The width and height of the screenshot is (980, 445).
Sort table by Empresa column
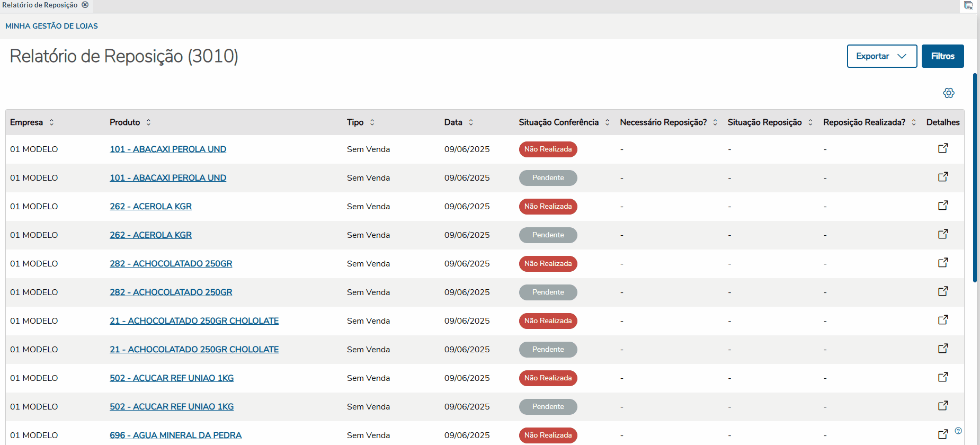[x=51, y=122]
